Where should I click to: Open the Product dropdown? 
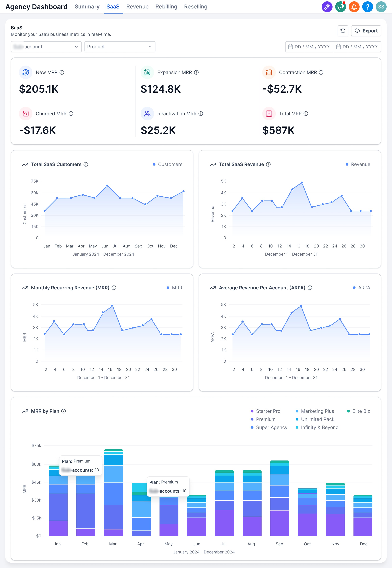click(120, 47)
